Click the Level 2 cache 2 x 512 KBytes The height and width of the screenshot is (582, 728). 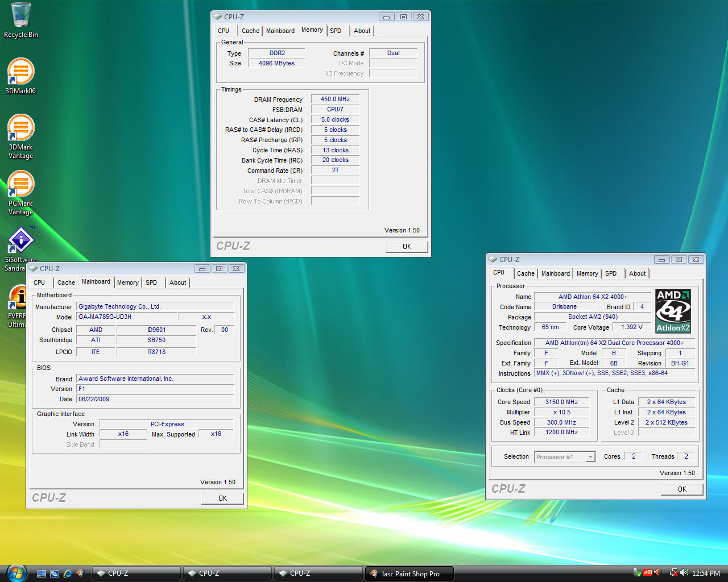click(667, 422)
